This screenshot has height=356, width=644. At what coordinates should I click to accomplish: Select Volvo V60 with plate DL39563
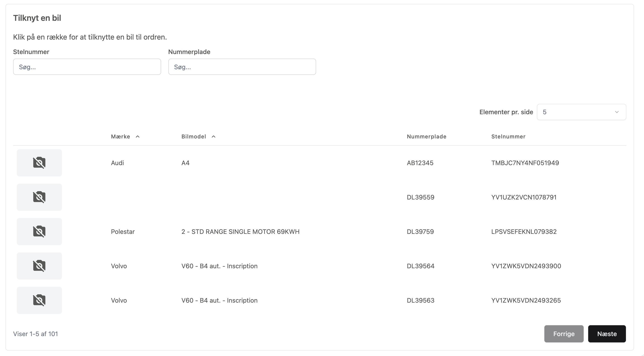pos(421,300)
